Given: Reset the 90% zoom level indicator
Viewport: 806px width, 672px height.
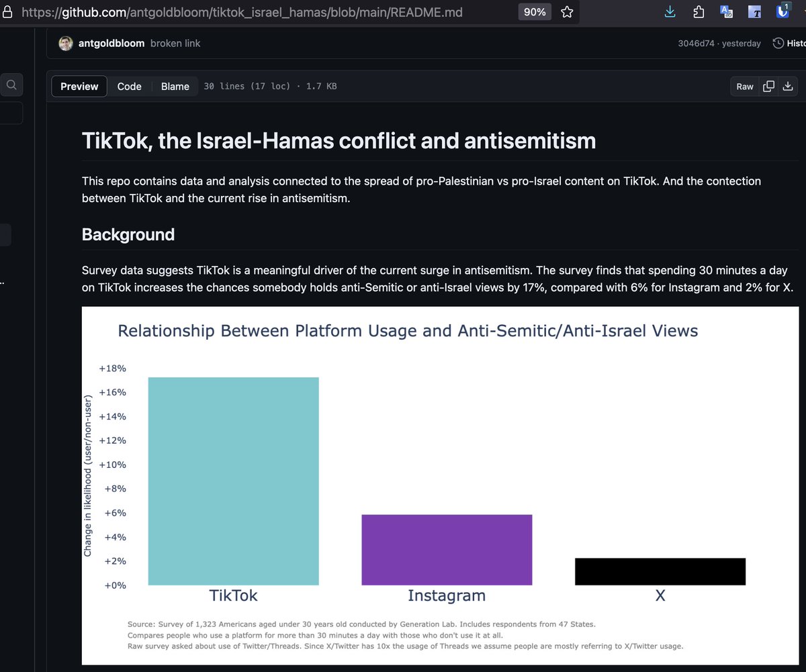Looking at the screenshot, I should pos(535,12).
